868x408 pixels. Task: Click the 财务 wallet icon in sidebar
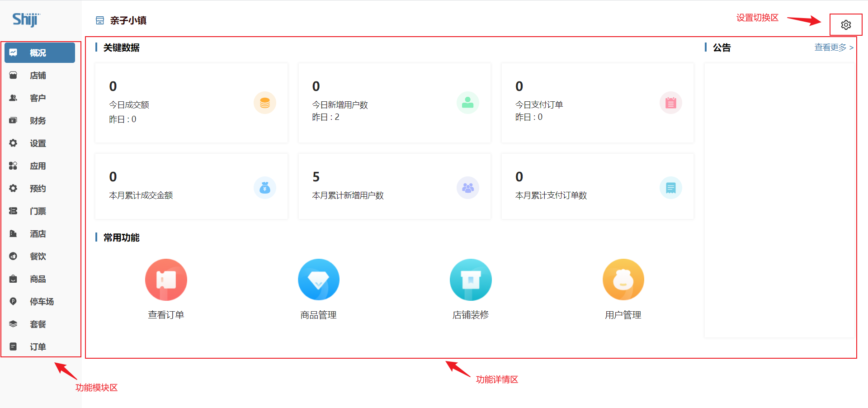pos(13,120)
